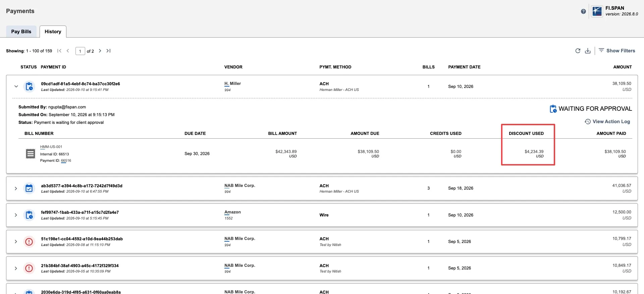The image size is (644, 294).
Task: Switch to the Pay Bills tab
Action: 21,32
